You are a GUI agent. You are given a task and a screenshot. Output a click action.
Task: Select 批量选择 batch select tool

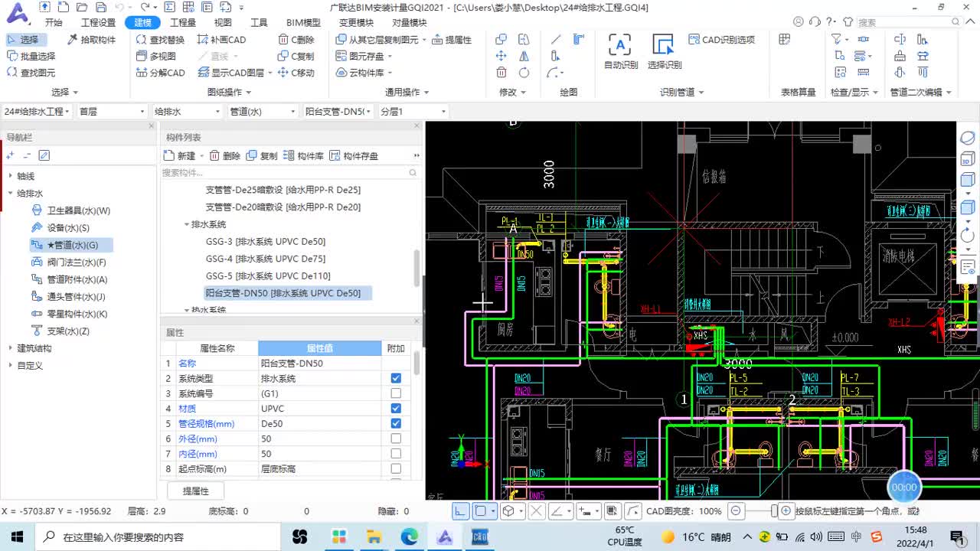pos(31,56)
